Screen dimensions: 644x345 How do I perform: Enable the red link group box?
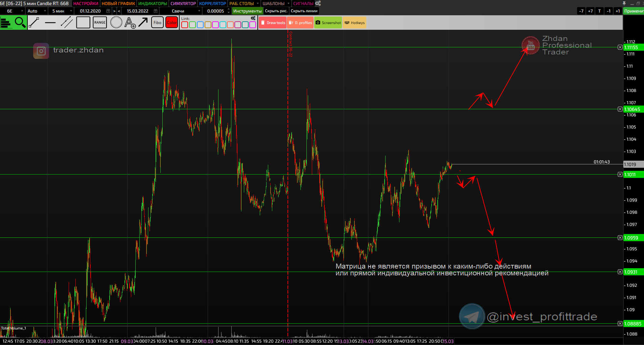click(x=185, y=25)
